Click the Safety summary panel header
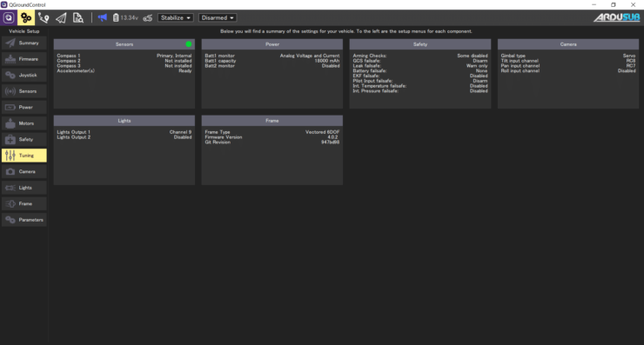This screenshot has height=345, width=644. coord(420,44)
